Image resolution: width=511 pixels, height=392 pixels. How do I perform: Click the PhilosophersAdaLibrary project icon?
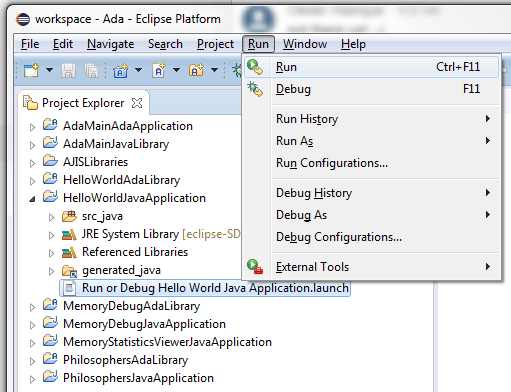50,359
